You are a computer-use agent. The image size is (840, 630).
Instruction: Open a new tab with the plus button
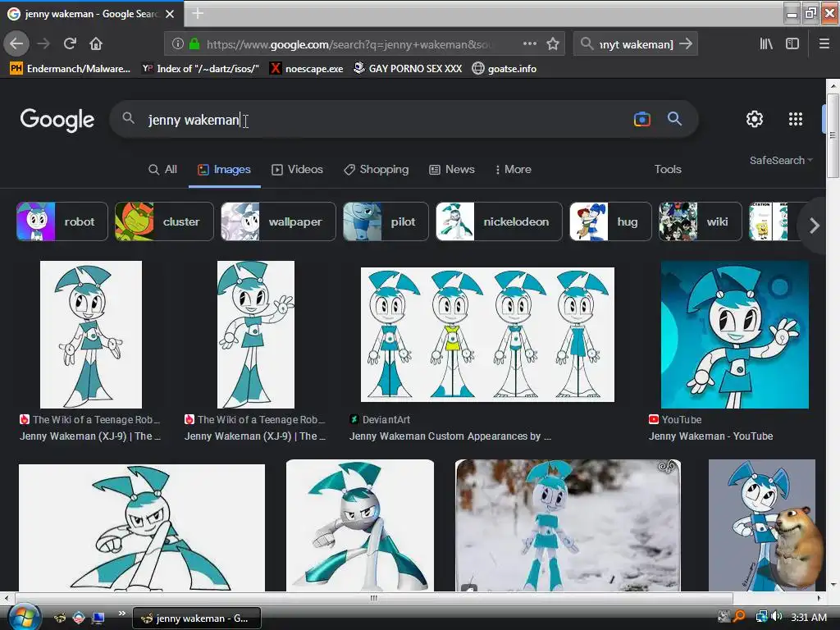click(x=198, y=13)
